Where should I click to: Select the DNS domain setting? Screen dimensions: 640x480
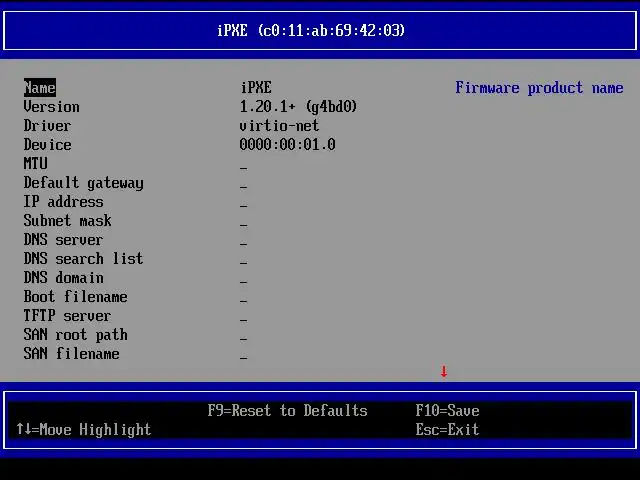[x=63, y=278]
